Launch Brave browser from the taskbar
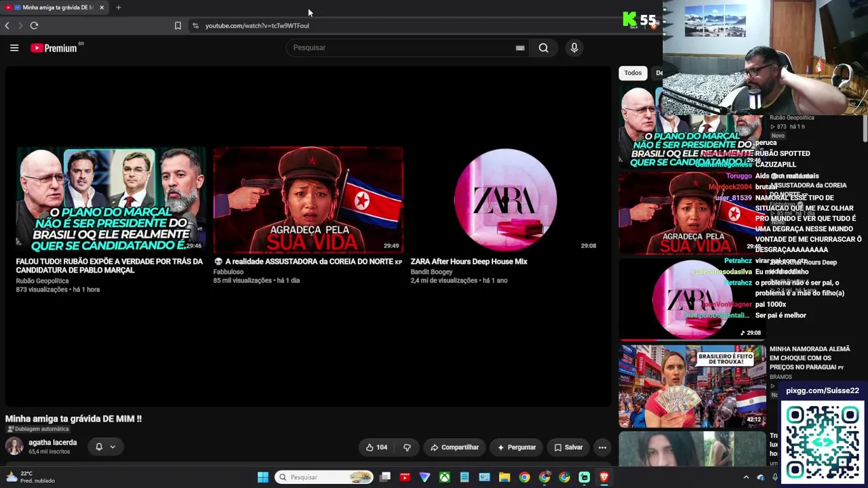This screenshot has height=488, width=868. click(604, 477)
